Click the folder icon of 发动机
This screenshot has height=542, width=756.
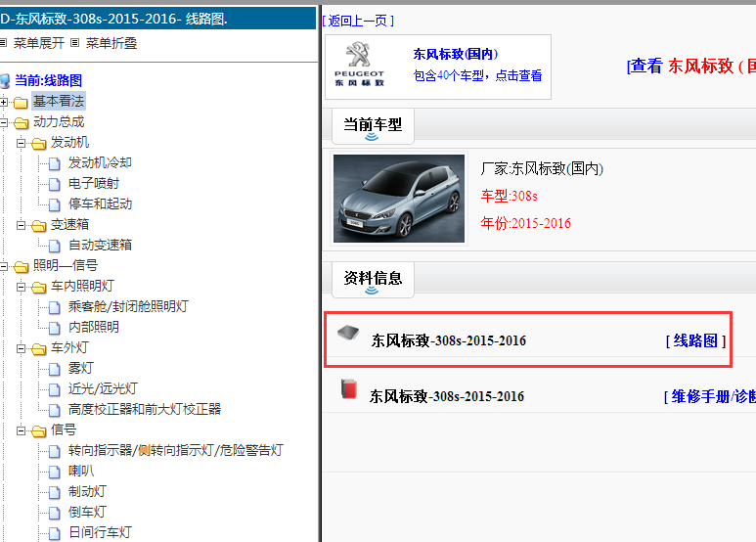(x=38, y=144)
